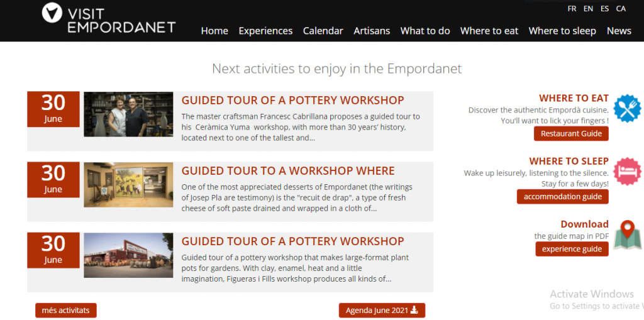Select the What to do menu
644x320 pixels.
(425, 31)
